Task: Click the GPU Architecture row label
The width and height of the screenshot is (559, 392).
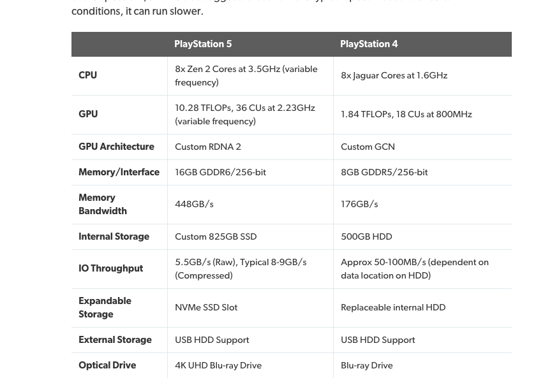Action: click(116, 147)
